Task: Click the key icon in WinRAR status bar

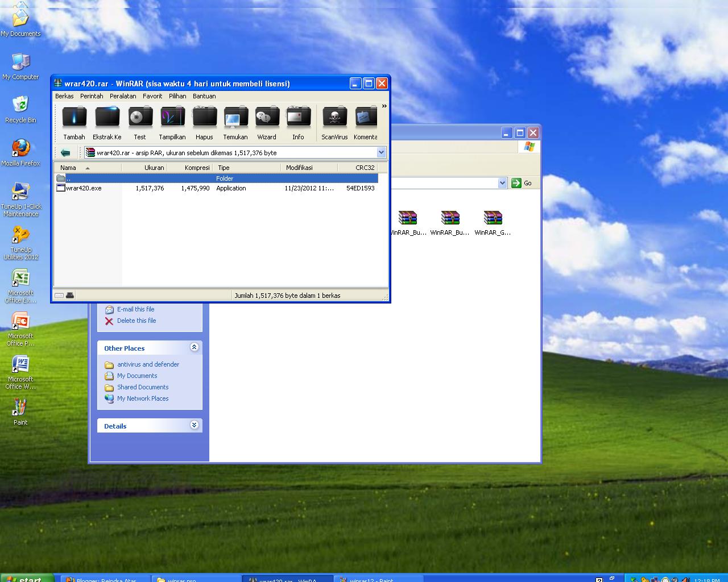Action: tap(70, 296)
